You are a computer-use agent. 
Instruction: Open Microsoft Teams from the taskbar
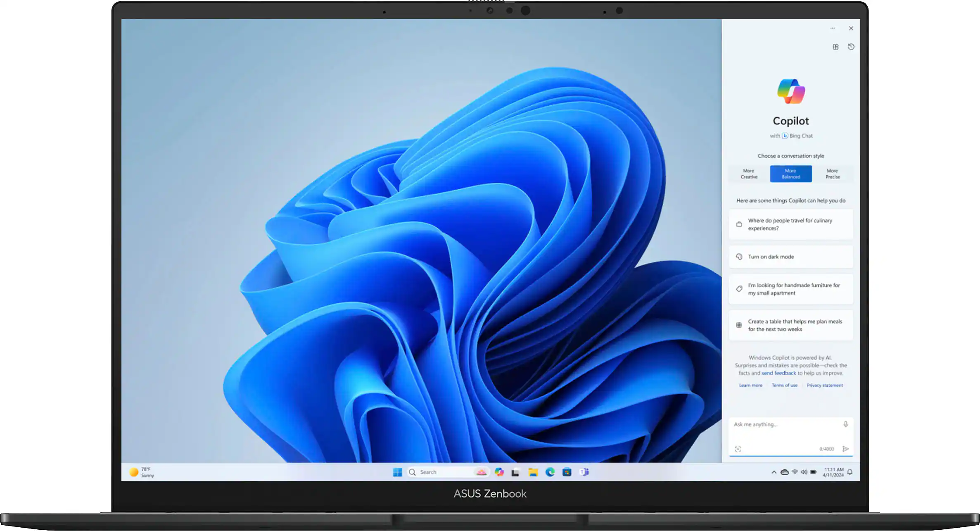coord(584,471)
